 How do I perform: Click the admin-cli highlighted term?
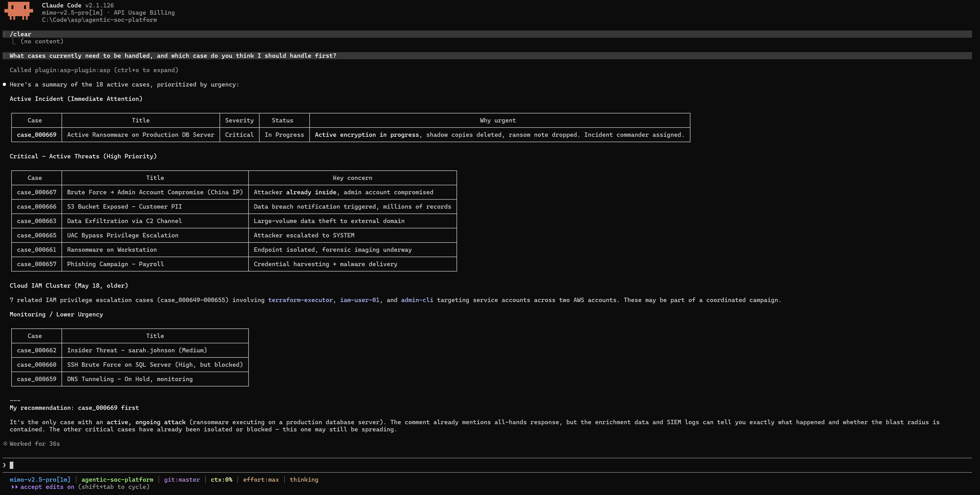[x=417, y=300]
